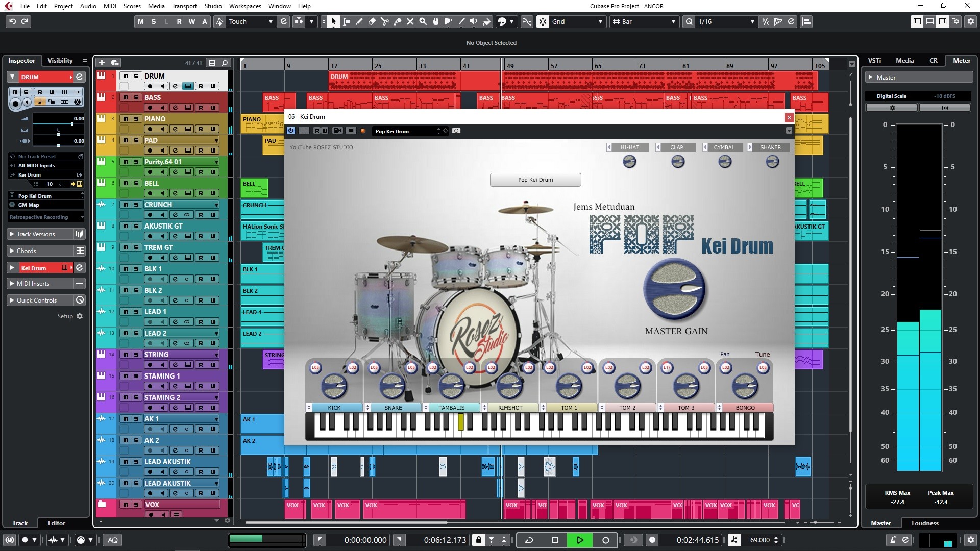Select the Zoom magnifier tool
Screen dimensions: 980x551
(x=423, y=21)
